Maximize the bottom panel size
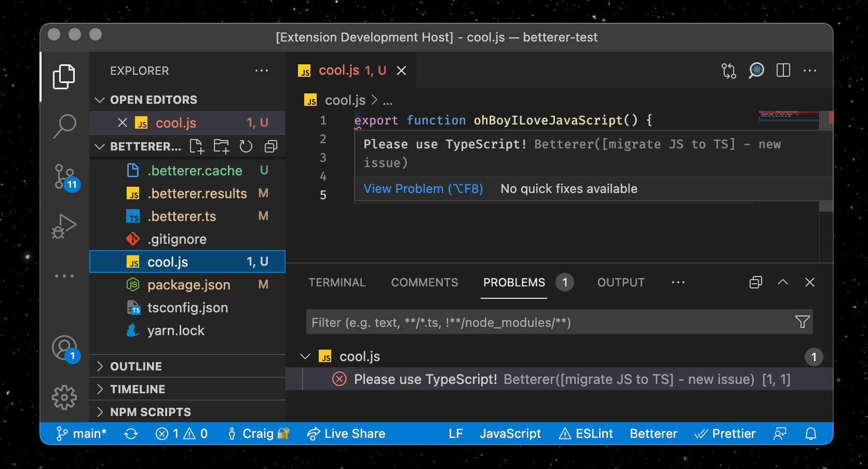The image size is (868, 469). tap(782, 282)
